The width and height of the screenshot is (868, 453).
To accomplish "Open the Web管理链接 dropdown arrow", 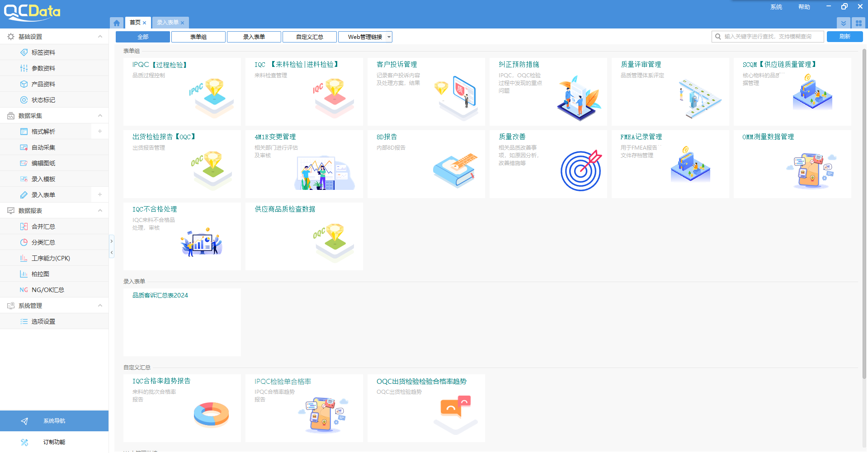I will (x=389, y=37).
